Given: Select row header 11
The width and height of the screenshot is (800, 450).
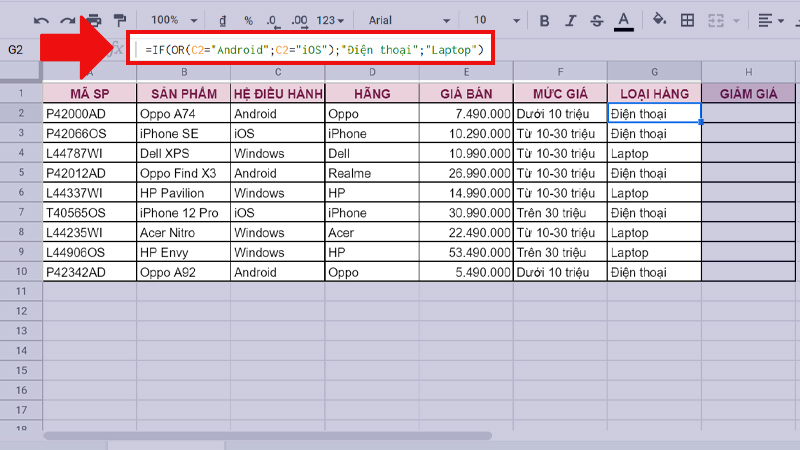Looking at the screenshot, I should (x=20, y=290).
